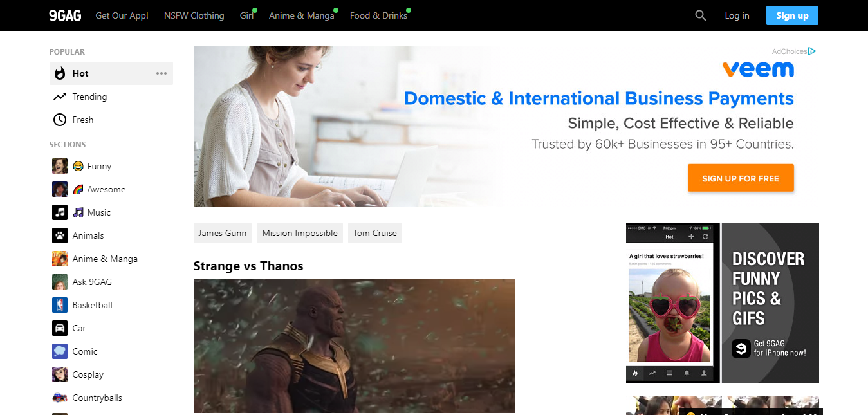Image resolution: width=868 pixels, height=415 pixels.
Task: Open Comic section speech bubble icon
Action: tap(60, 351)
